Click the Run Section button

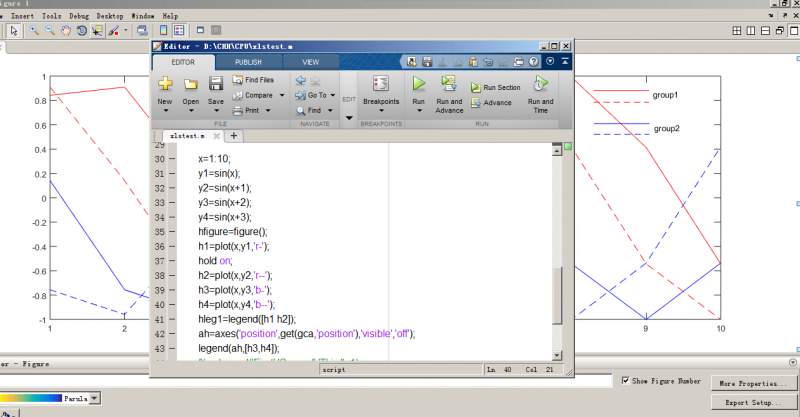coord(495,88)
